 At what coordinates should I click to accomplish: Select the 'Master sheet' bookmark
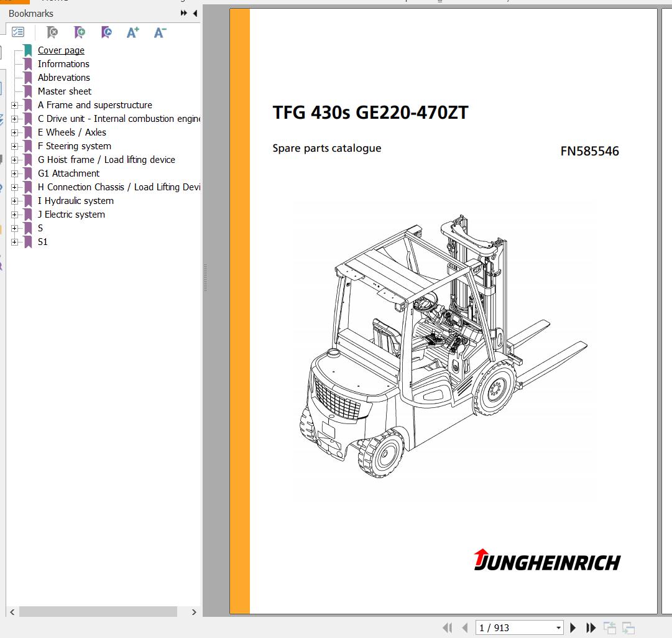point(64,91)
